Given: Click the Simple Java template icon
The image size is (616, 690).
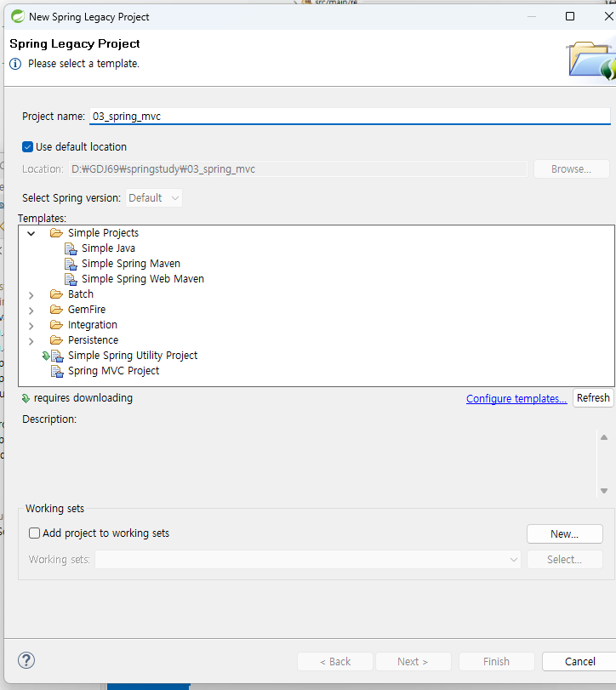Looking at the screenshot, I should coord(71,248).
